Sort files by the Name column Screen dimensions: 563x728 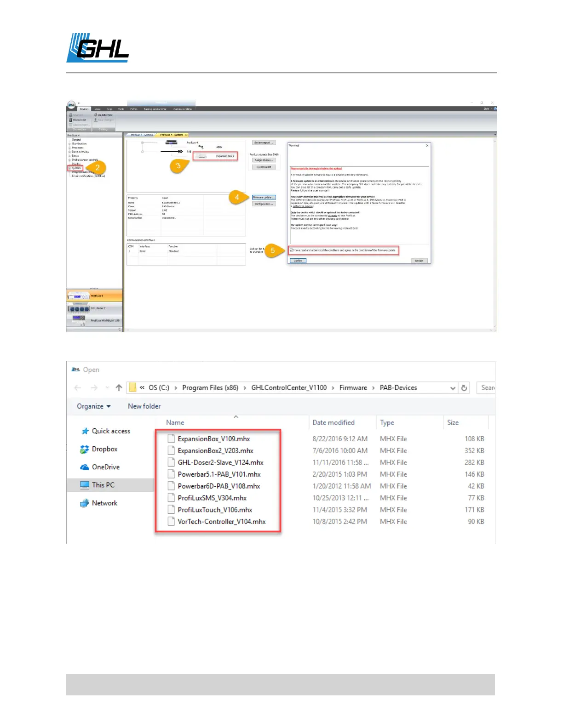[175, 423]
